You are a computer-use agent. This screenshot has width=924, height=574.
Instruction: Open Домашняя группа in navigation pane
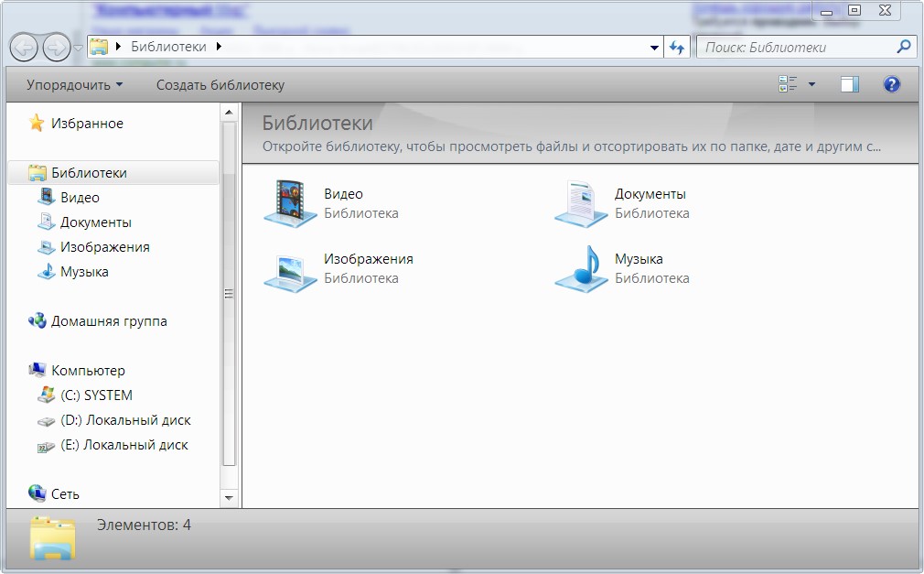pos(109,321)
